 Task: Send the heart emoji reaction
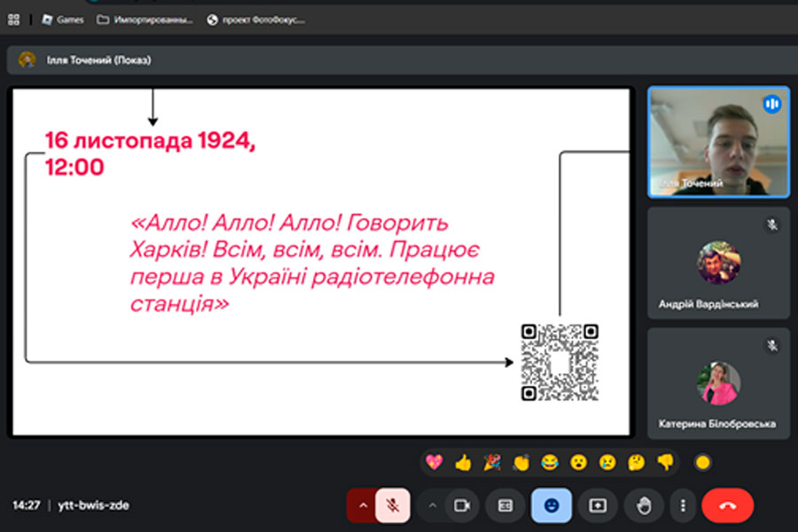434,462
